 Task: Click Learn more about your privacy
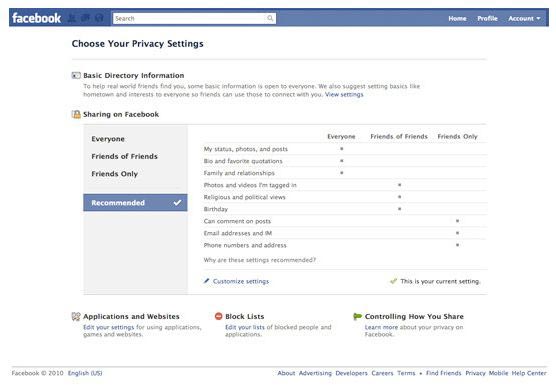tap(381, 327)
